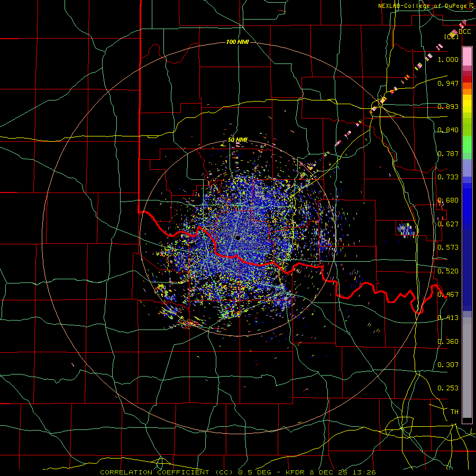Select the 0.893 legend value
This screenshot has width=476, height=476.
[448, 106]
